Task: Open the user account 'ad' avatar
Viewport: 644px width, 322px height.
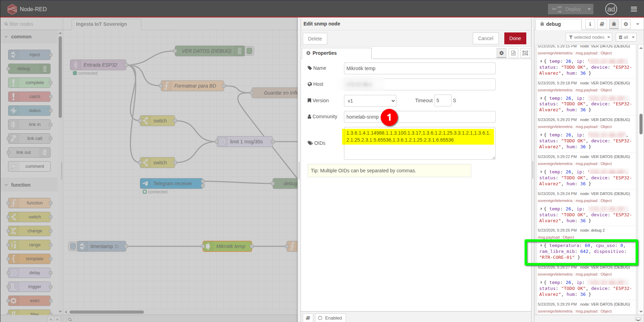Action: tap(611, 9)
